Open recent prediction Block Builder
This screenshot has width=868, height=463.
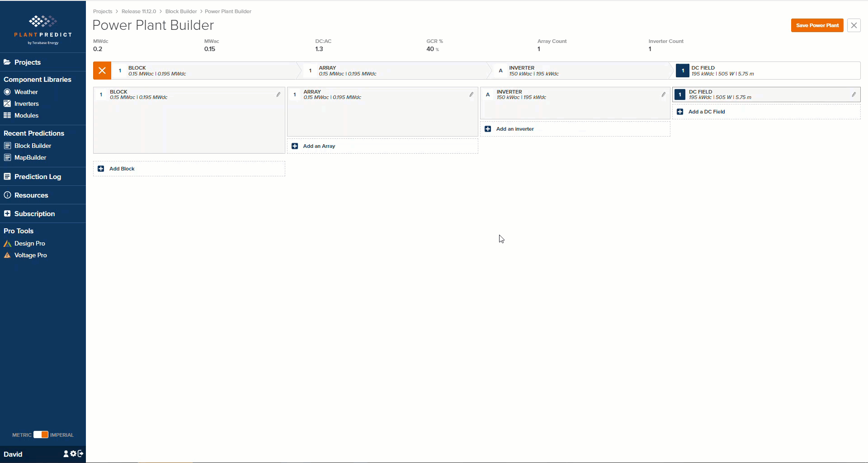33,146
